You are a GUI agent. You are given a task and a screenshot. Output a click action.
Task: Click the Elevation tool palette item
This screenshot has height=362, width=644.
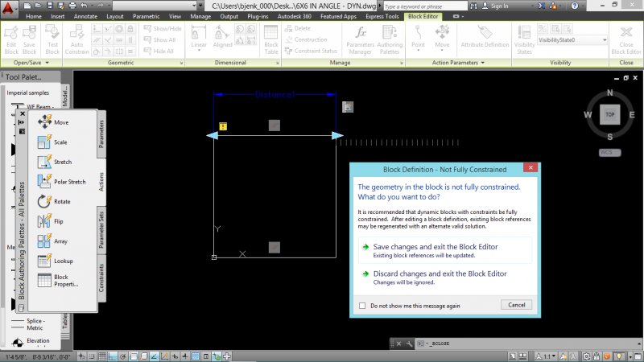coord(30,341)
